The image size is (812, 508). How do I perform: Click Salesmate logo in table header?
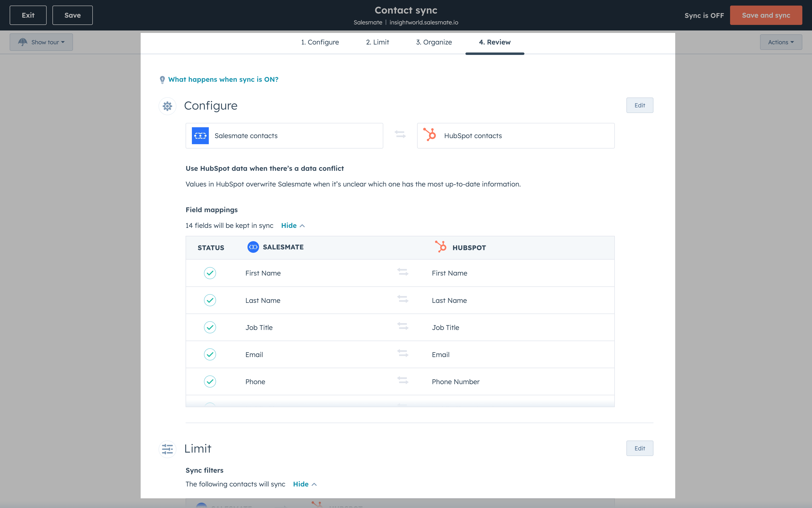point(253,247)
